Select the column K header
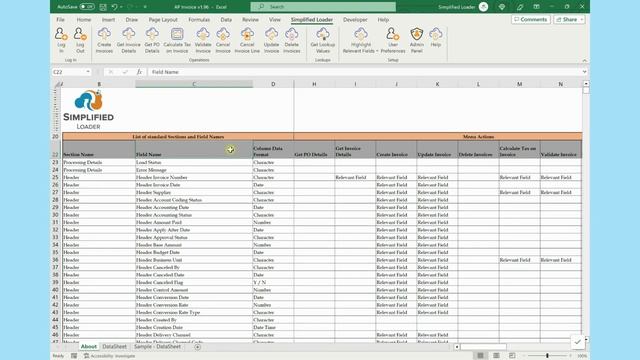This screenshot has width=640, height=360. 437,84
